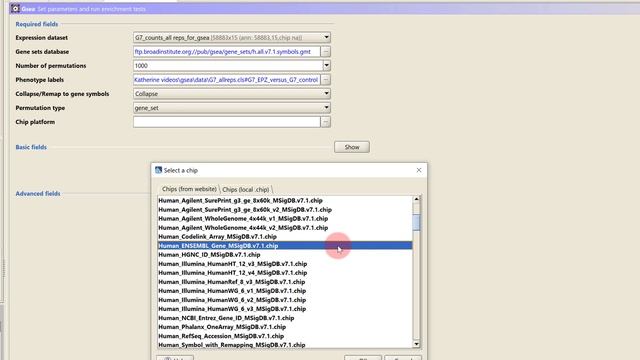This screenshot has width=640, height=360.
Task: Close the Select a chip dialog
Action: [419, 170]
